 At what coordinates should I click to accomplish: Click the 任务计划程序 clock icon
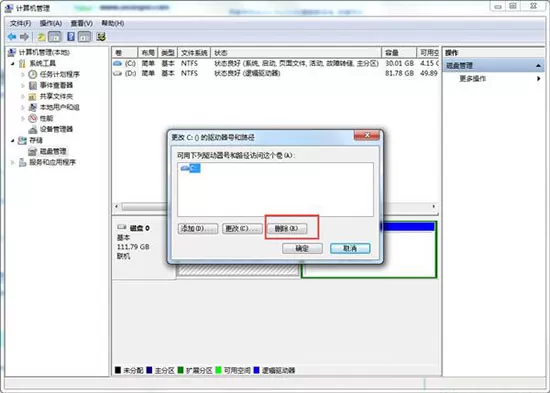33,74
